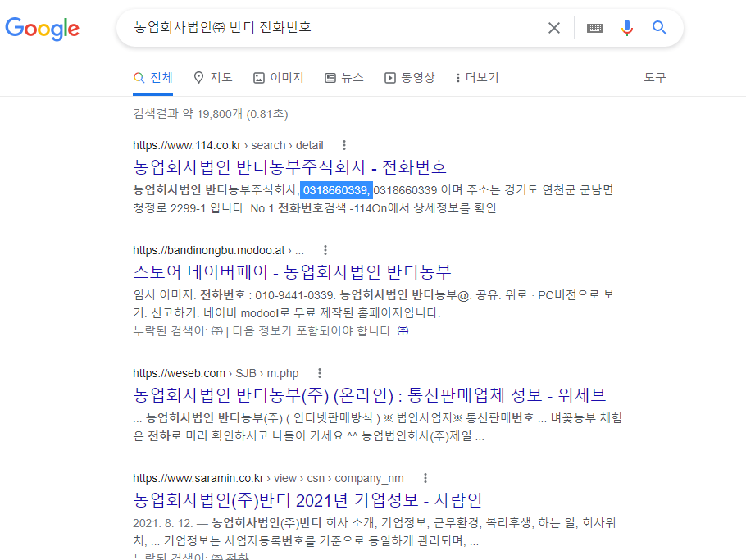The image size is (746, 560).
Task: Select the 전체 tab
Action: [x=152, y=78]
